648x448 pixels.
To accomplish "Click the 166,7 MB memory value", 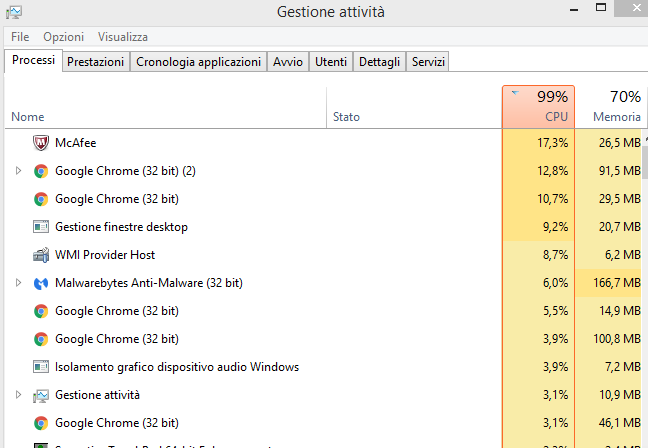I will 617,283.
